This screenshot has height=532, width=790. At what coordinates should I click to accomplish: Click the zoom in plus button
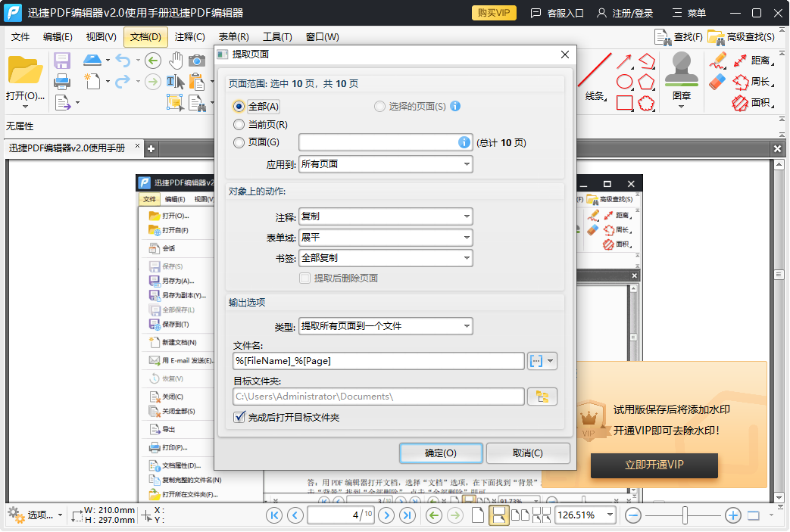tap(732, 515)
